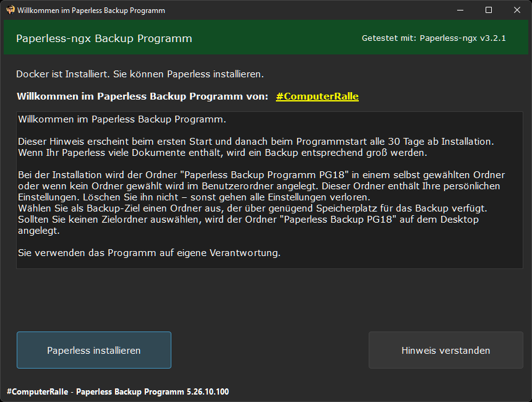Confirm with Hinweis verstanden button
532x402 pixels.
[x=446, y=350]
